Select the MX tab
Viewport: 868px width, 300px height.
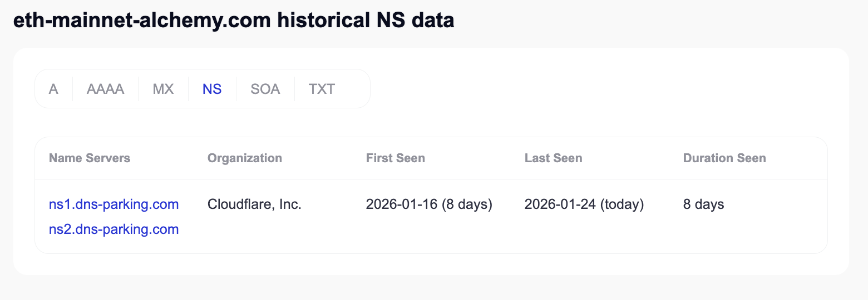(x=164, y=89)
